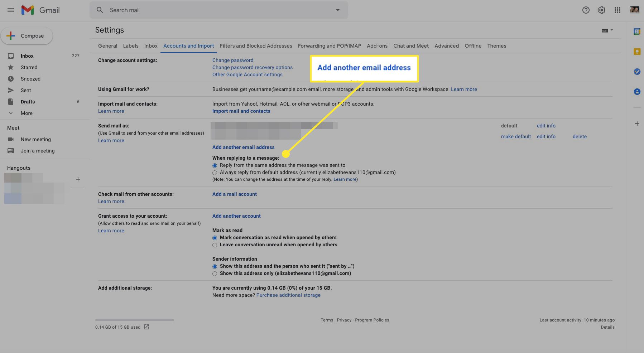This screenshot has height=353, width=644.
Task: Click the search magnifier icon
Action: (x=100, y=10)
